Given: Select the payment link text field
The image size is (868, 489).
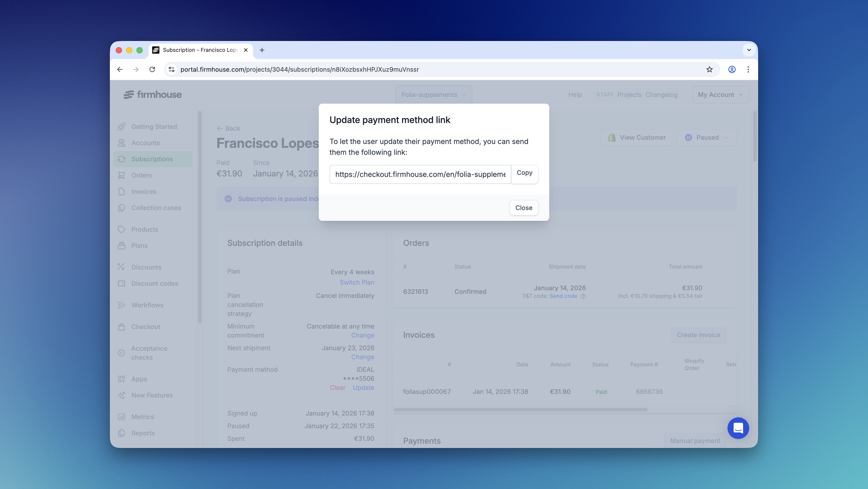Looking at the screenshot, I should point(420,174).
